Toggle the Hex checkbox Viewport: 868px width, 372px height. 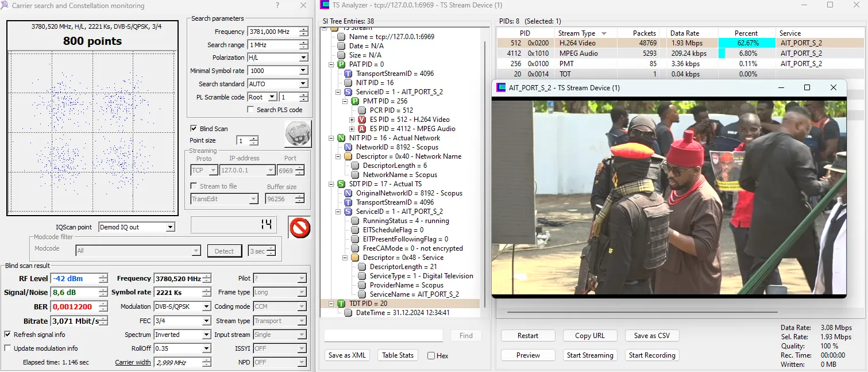click(x=431, y=356)
